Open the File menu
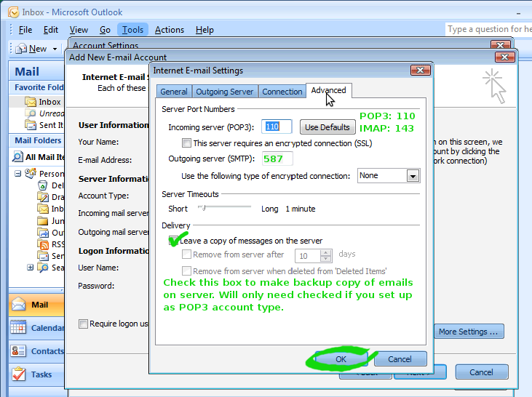This screenshot has width=532, height=397. pyautogui.click(x=25, y=30)
